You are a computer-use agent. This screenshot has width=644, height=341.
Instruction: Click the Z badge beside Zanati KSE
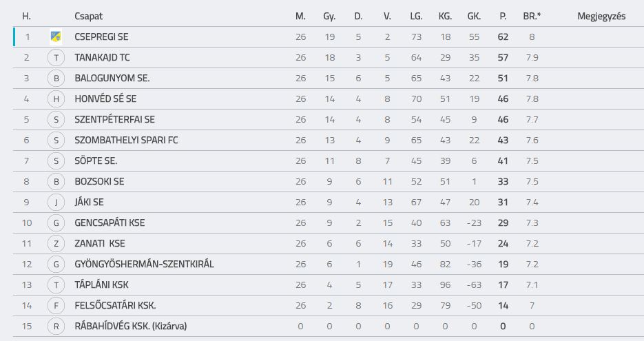click(56, 244)
